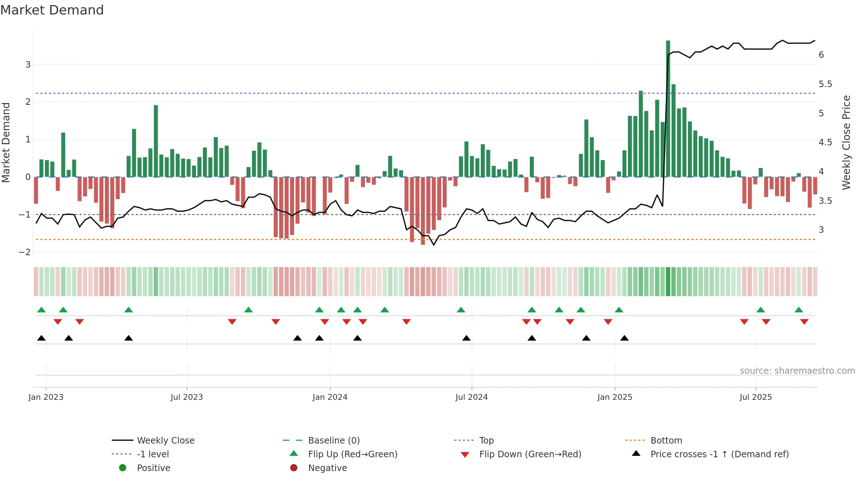The height and width of the screenshot is (488, 868).
Task: Click the green Positive legend circle
Action: click(x=123, y=468)
